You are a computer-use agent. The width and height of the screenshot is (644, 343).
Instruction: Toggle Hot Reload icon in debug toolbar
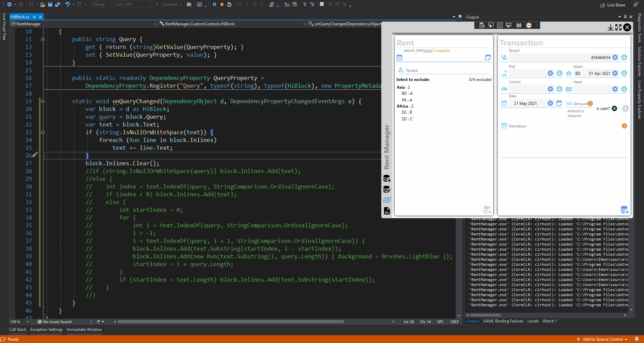(519, 25)
